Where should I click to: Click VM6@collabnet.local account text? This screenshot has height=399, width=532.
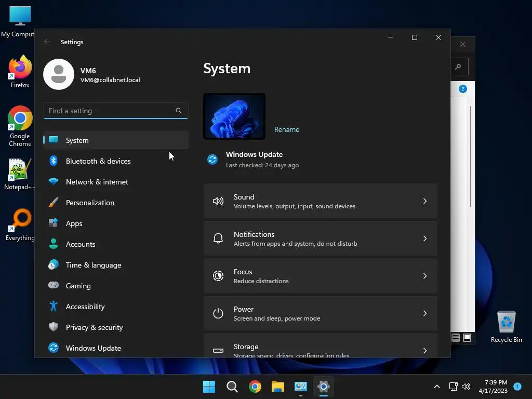(110, 79)
